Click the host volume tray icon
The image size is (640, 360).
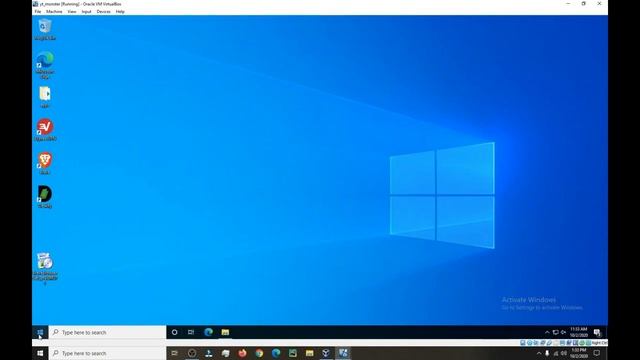[x=564, y=353]
